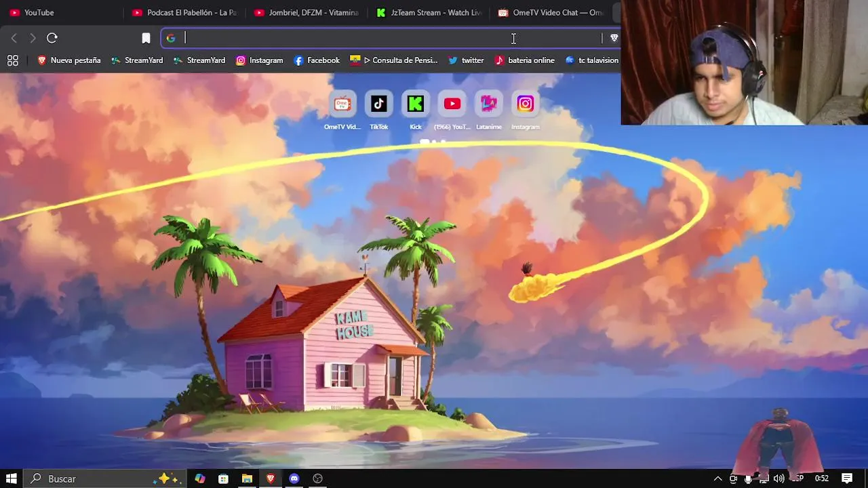The image size is (868, 488).
Task: Reload the page
Action: click(x=52, y=38)
